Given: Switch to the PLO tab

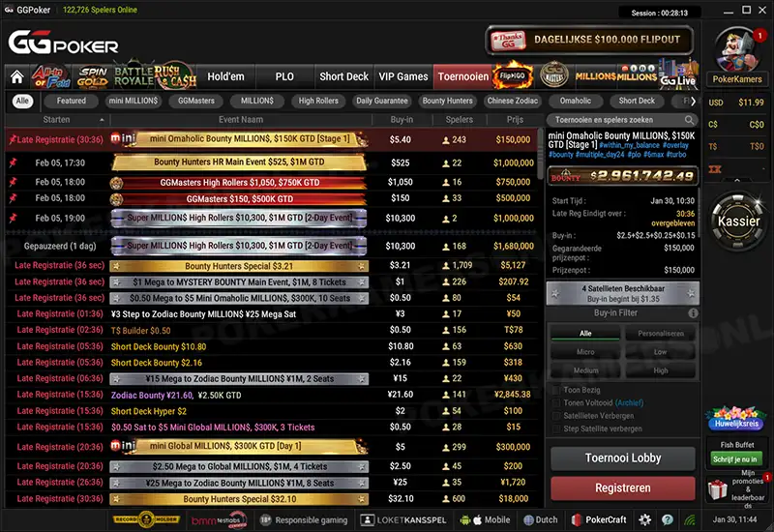Looking at the screenshot, I should tap(284, 76).
